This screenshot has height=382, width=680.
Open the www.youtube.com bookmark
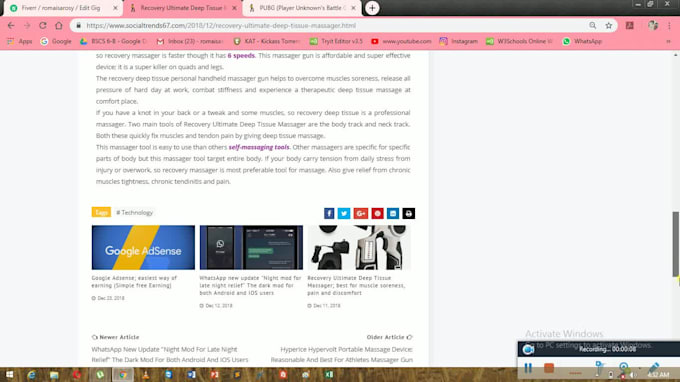402,41
